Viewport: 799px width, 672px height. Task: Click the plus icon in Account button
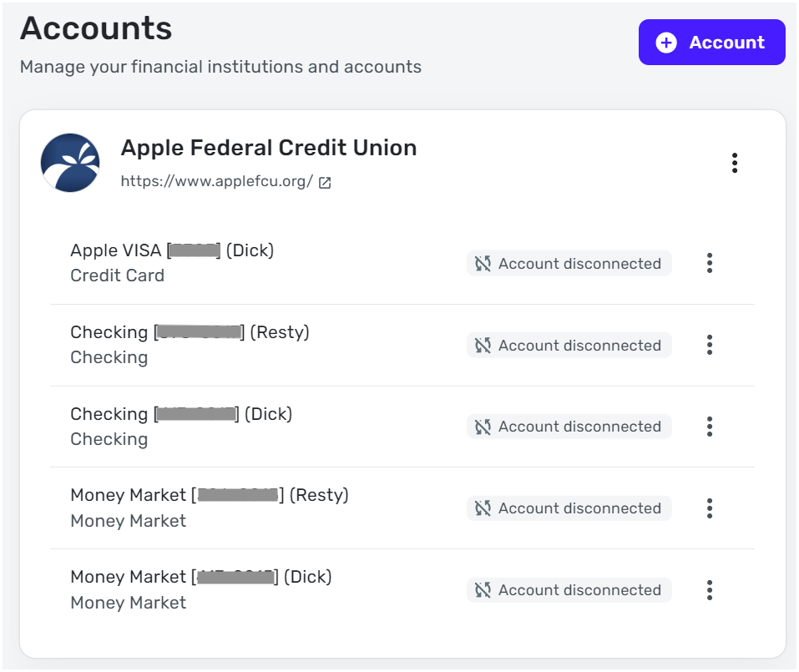point(666,43)
